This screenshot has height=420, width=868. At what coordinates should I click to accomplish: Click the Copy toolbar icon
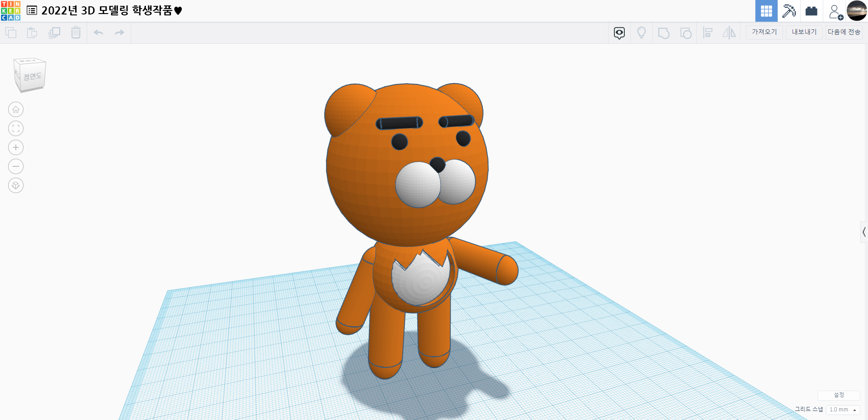pyautogui.click(x=11, y=33)
